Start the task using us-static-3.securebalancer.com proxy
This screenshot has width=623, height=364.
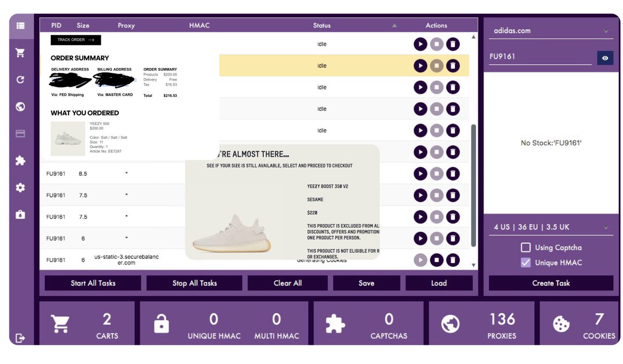pyautogui.click(x=420, y=260)
